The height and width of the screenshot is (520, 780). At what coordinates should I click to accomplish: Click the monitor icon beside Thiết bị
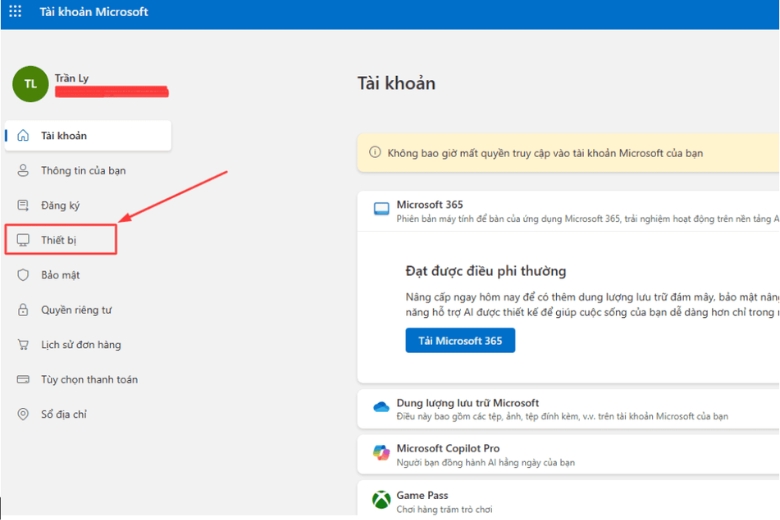tap(23, 240)
